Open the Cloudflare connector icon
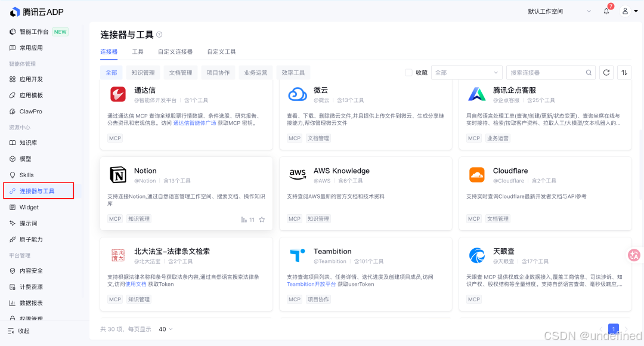Image resolution: width=644 pixels, height=346 pixels. 477,175
